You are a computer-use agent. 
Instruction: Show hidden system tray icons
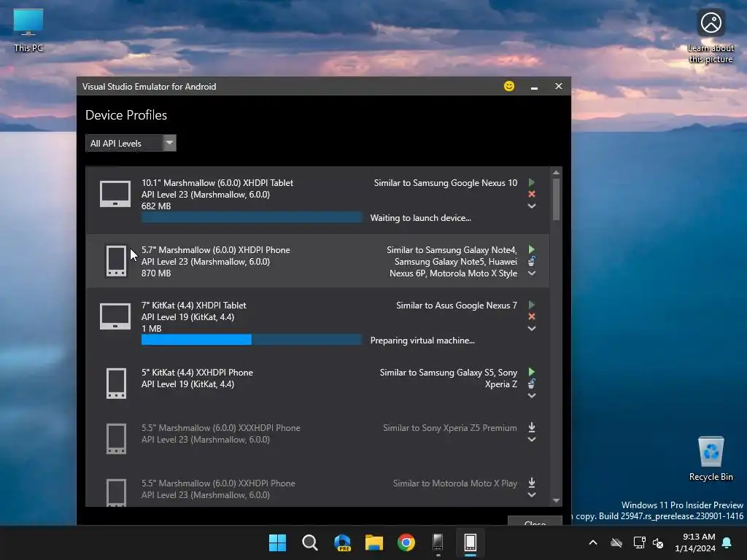pos(593,542)
